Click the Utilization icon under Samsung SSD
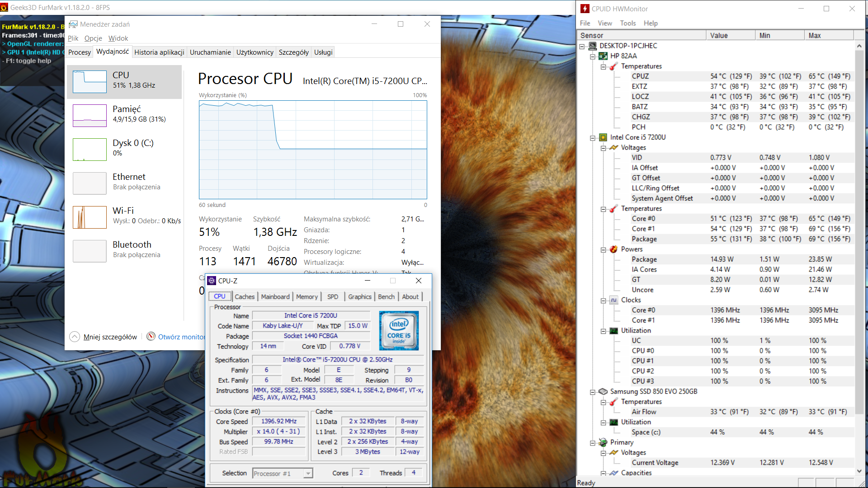The height and width of the screenshot is (488, 868). (613, 422)
